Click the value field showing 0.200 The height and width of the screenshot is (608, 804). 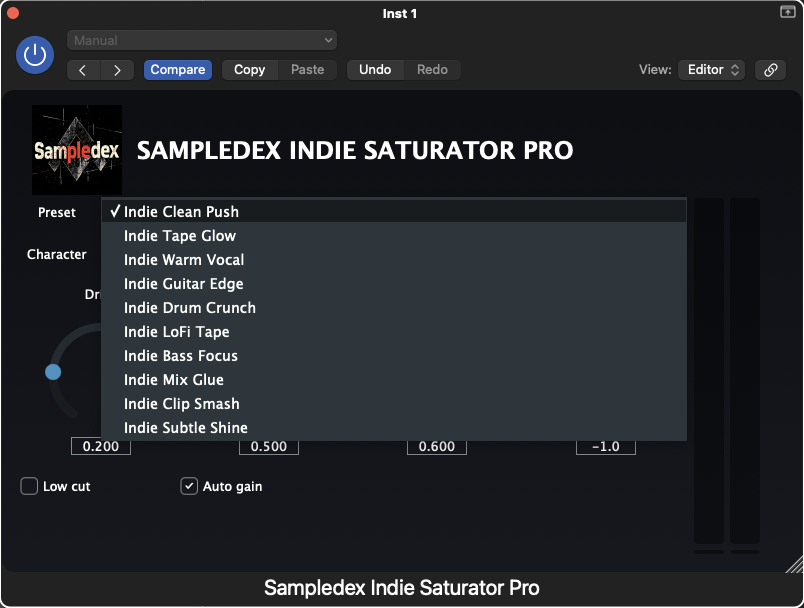[100, 447]
